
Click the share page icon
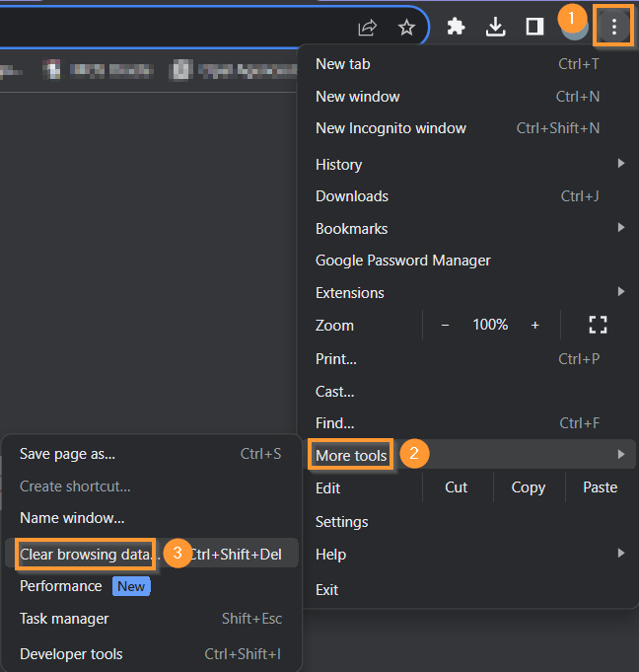[x=367, y=28]
